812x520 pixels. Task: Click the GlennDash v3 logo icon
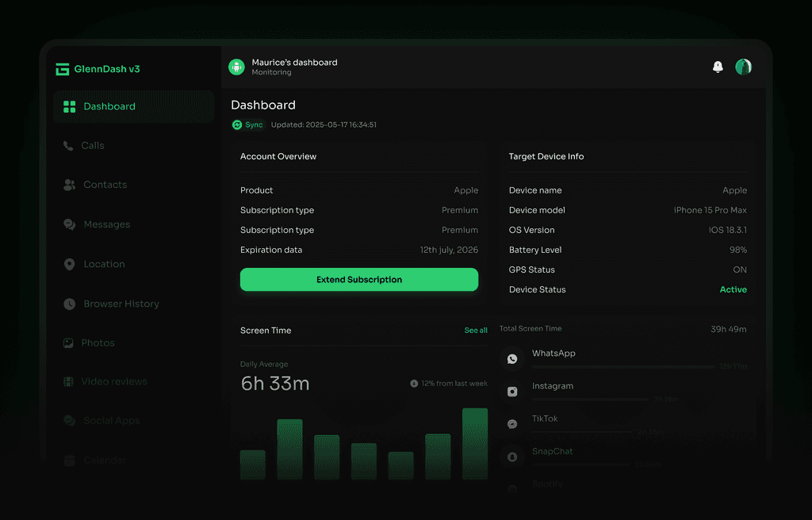coord(63,70)
